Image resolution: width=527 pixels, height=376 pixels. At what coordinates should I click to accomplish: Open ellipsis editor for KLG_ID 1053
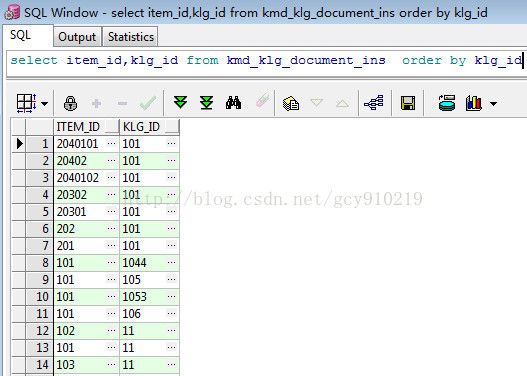tap(171, 296)
